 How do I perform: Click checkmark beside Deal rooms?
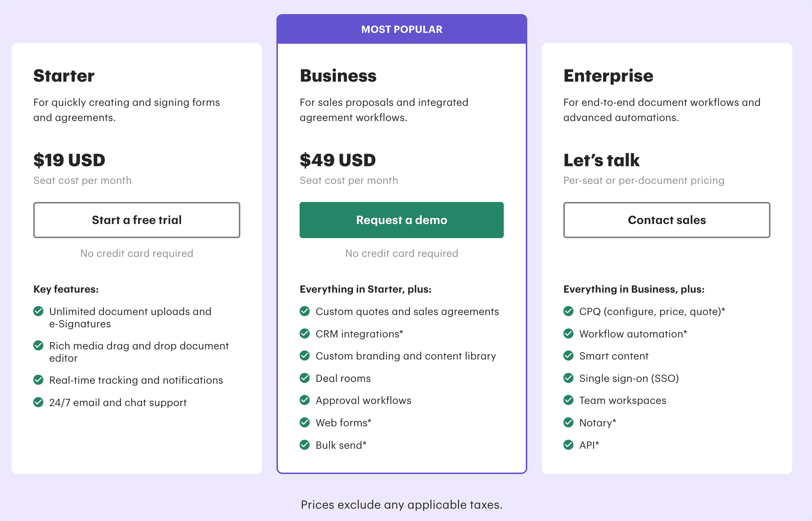[305, 378]
